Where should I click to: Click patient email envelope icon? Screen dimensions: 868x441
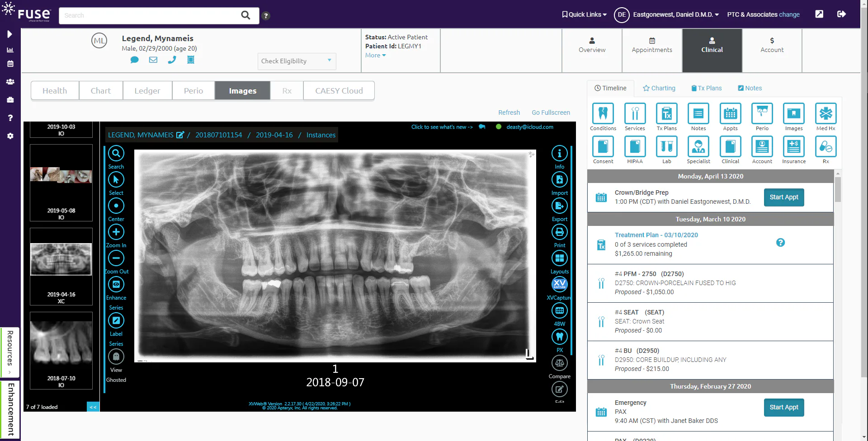pos(153,60)
